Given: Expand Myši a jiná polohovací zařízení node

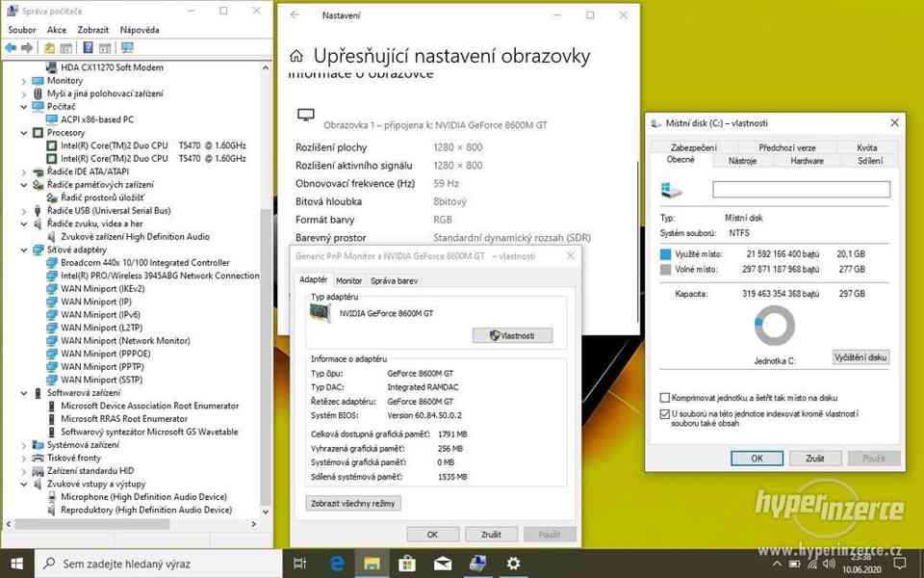Looking at the screenshot, I should 24,93.
